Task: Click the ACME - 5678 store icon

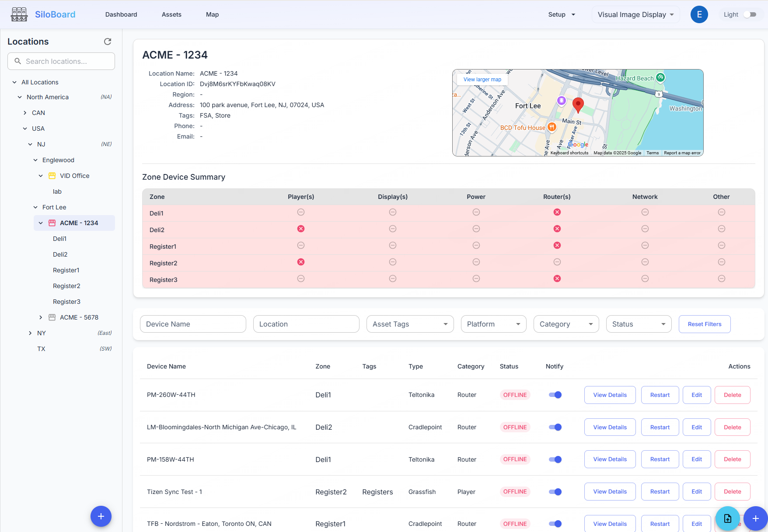Action: [52, 317]
